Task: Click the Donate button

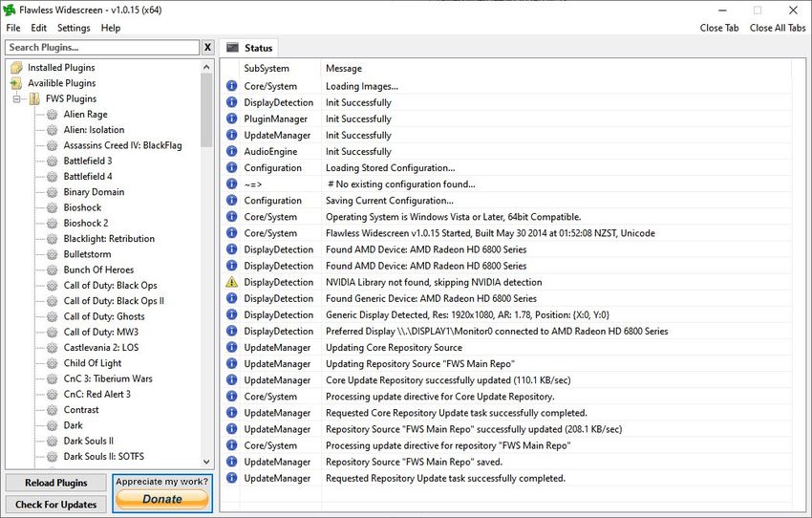Action: [x=162, y=499]
